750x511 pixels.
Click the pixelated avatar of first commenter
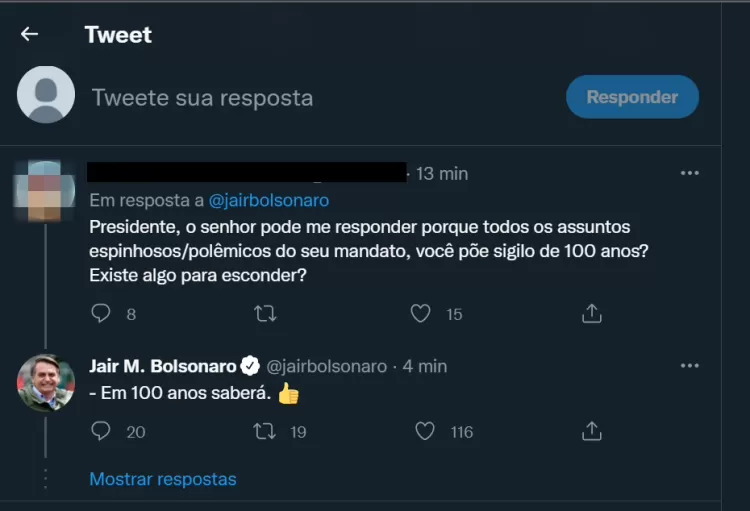pos(46,189)
